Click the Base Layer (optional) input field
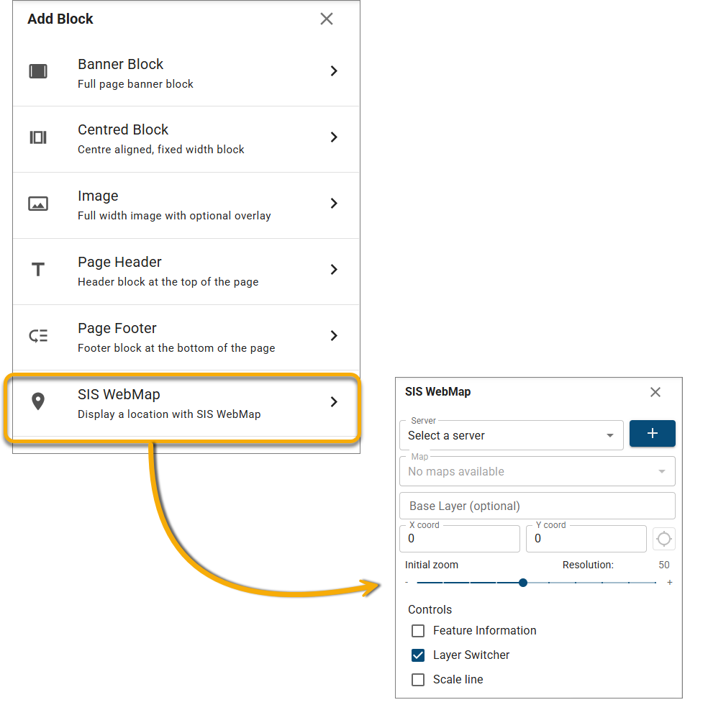The width and height of the screenshot is (708, 728). tap(537, 506)
